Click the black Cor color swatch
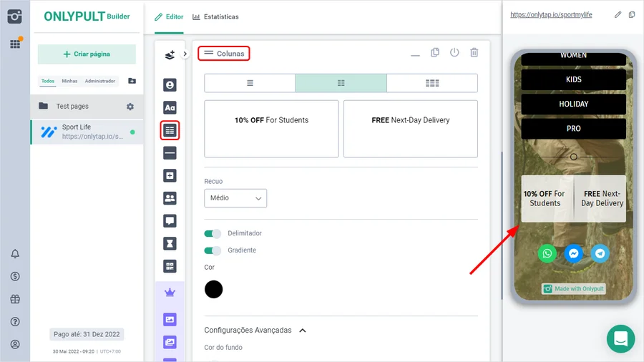 coord(213,289)
